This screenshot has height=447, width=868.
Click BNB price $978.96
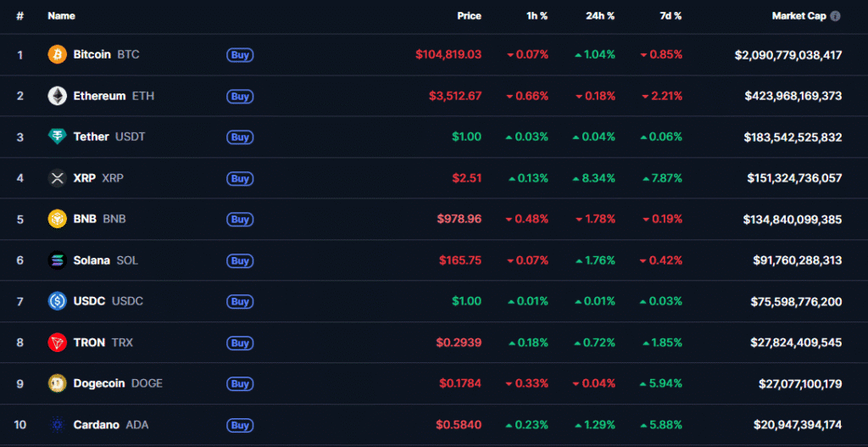click(459, 220)
